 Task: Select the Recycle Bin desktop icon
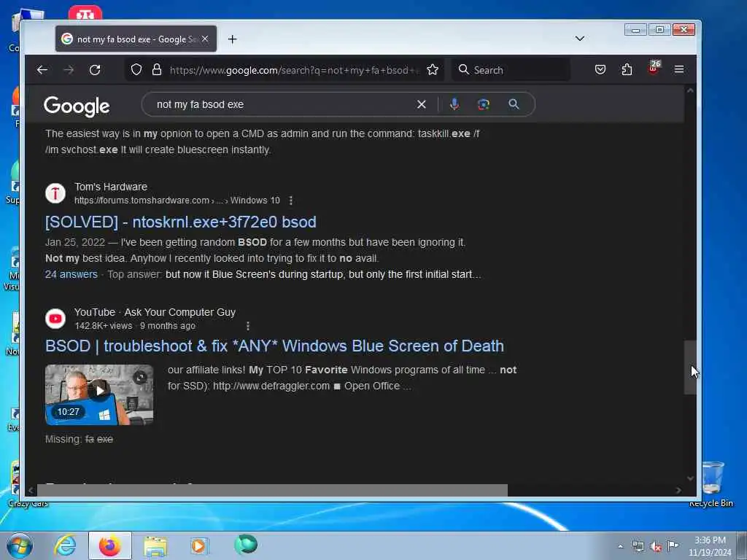[712, 483]
